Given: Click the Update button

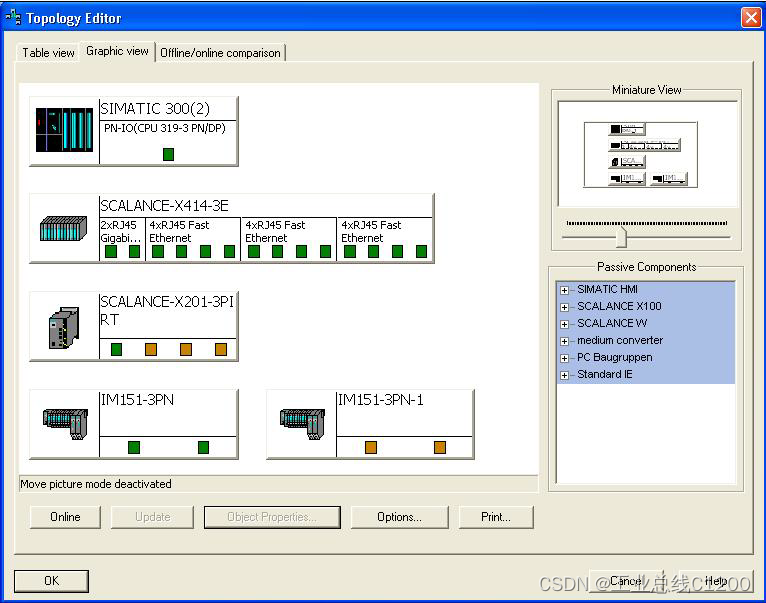Looking at the screenshot, I should click(152, 517).
